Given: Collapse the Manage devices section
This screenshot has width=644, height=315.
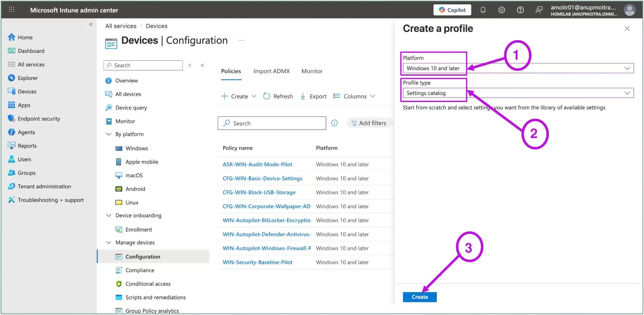Looking at the screenshot, I should (x=109, y=243).
